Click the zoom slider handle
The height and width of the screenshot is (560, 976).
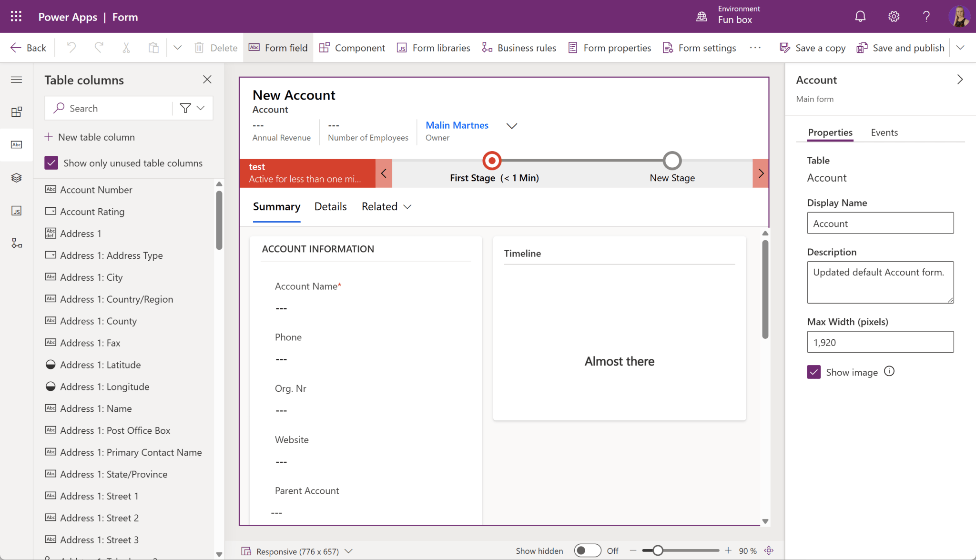(x=658, y=550)
